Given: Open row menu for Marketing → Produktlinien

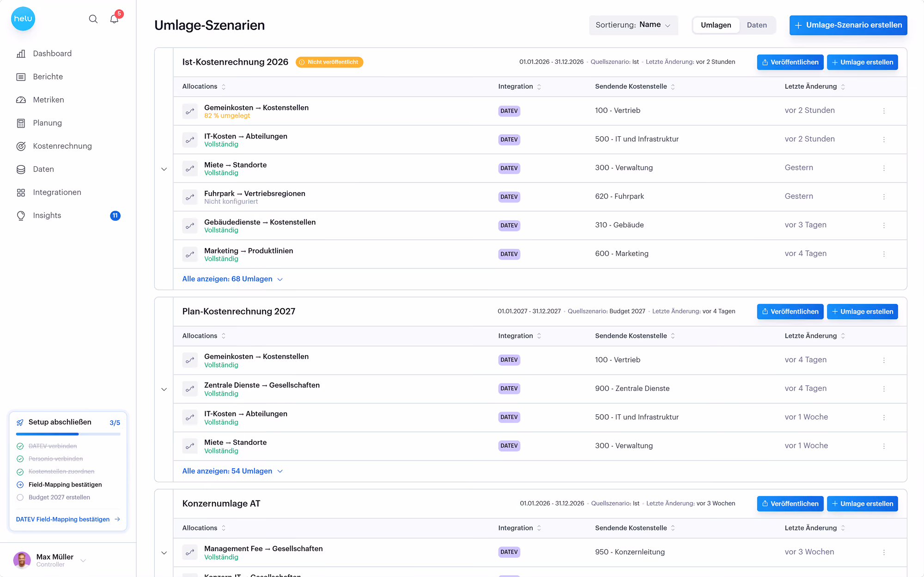Looking at the screenshot, I should (884, 254).
